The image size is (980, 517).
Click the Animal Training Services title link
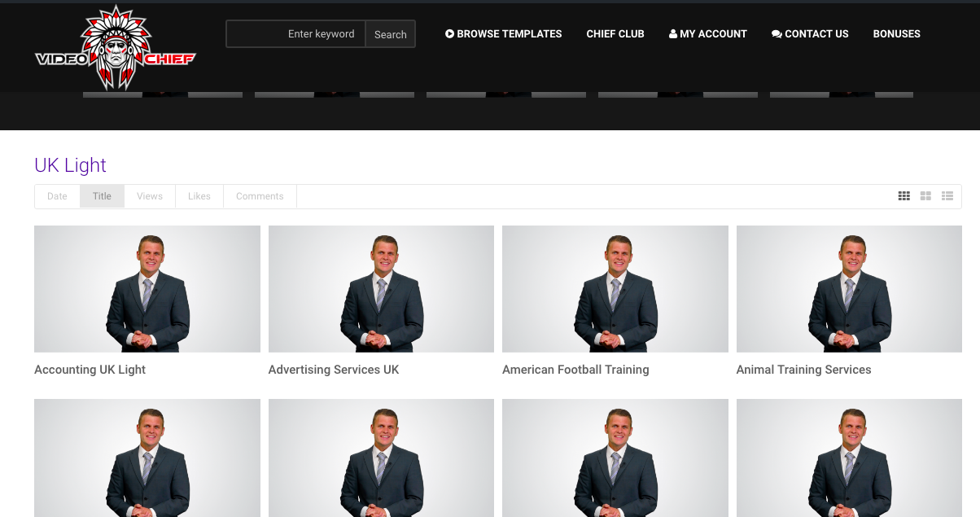coord(803,370)
